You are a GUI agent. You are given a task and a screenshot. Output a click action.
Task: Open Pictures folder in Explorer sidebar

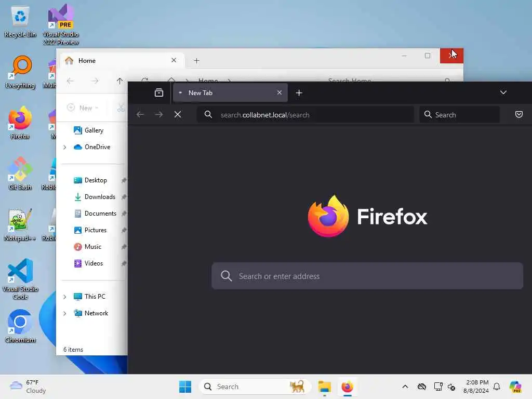point(90,230)
